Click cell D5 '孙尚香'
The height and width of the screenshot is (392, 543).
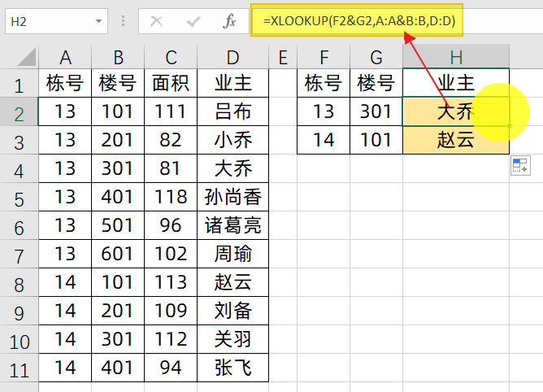[232, 197]
